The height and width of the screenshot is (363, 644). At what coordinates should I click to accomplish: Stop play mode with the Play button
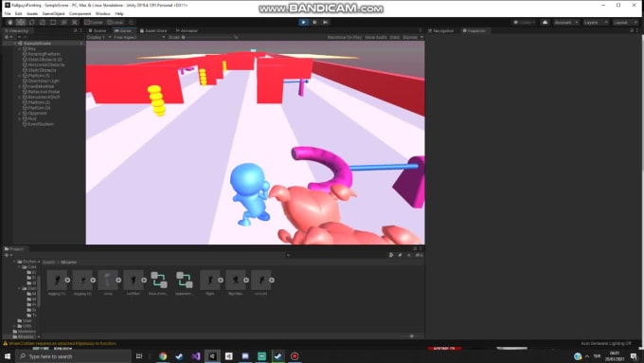tap(303, 22)
